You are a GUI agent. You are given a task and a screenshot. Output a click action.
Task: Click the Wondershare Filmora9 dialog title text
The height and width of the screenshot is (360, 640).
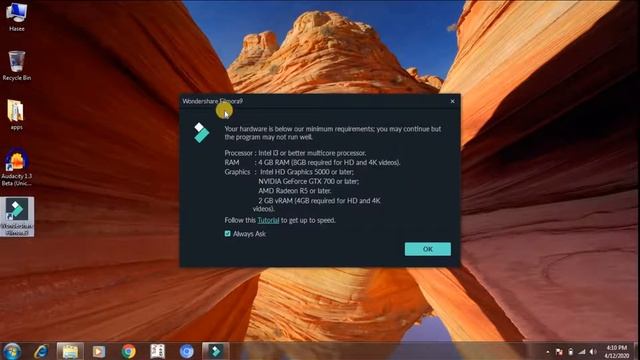(212, 101)
